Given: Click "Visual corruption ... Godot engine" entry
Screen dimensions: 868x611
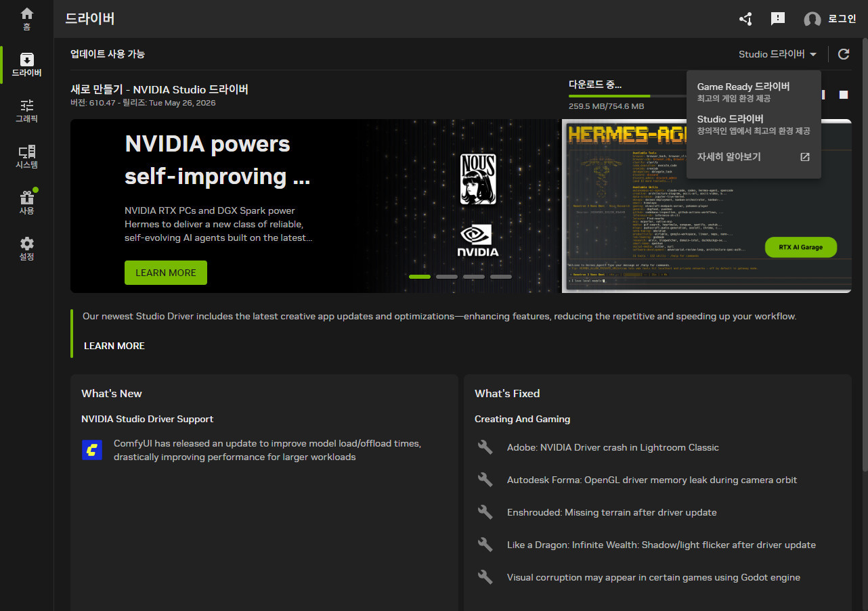Looking at the screenshot, I should (653, 577).
